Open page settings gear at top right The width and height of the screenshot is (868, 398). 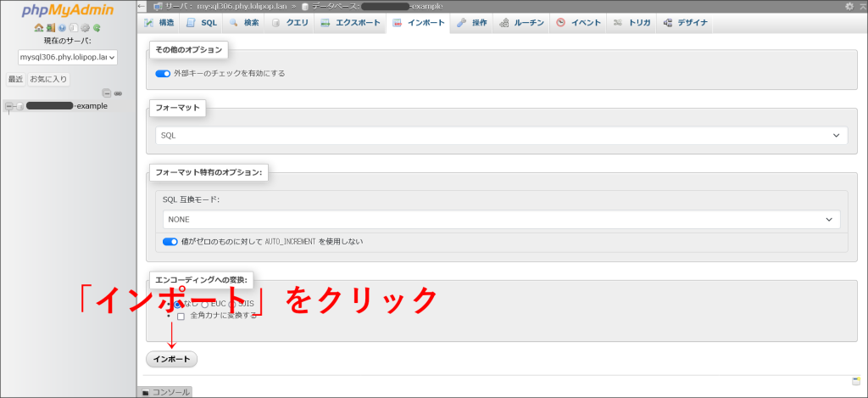point(849,6)
